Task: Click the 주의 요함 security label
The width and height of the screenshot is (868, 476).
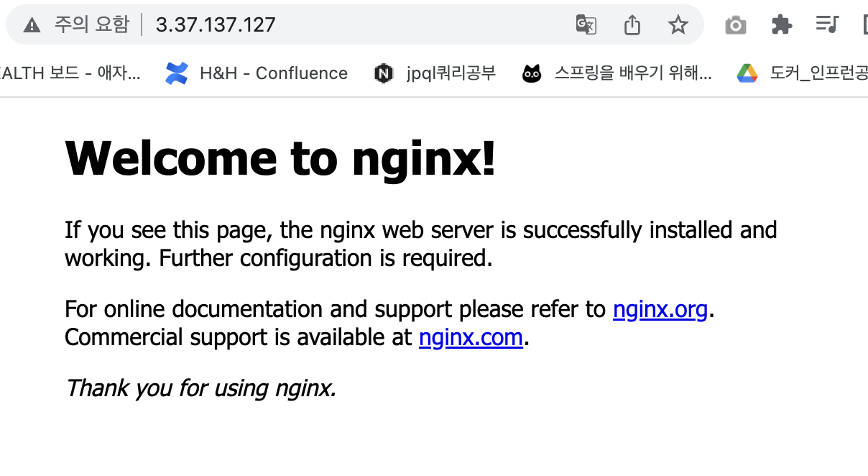Action: coord(91,25)
